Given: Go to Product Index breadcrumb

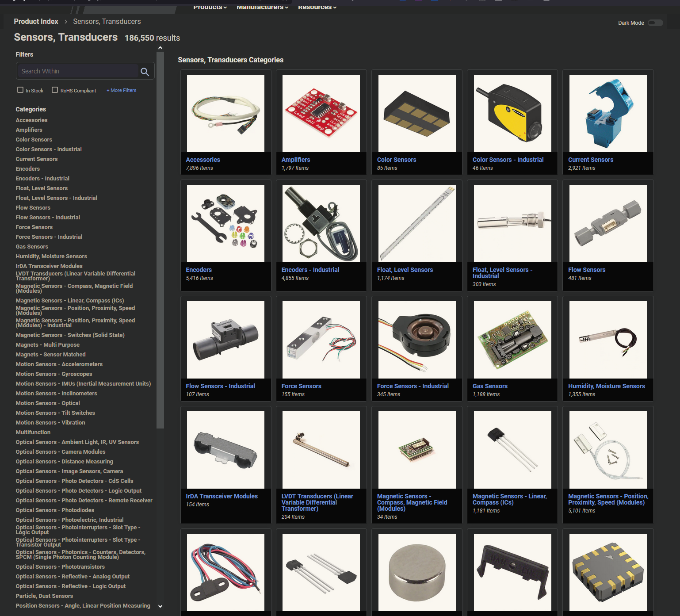Looking at the screenshot, I should pyautogui.click(x=36, y=21).
